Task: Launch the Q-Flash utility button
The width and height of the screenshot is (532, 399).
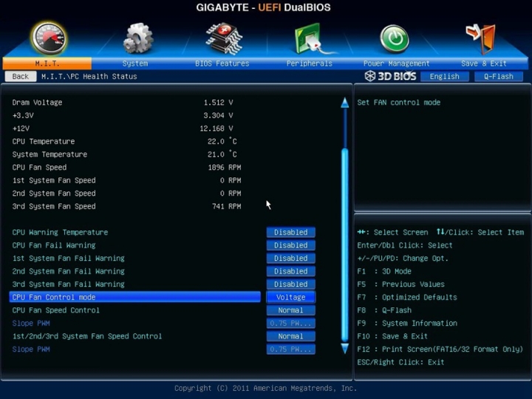Action: 499,77
